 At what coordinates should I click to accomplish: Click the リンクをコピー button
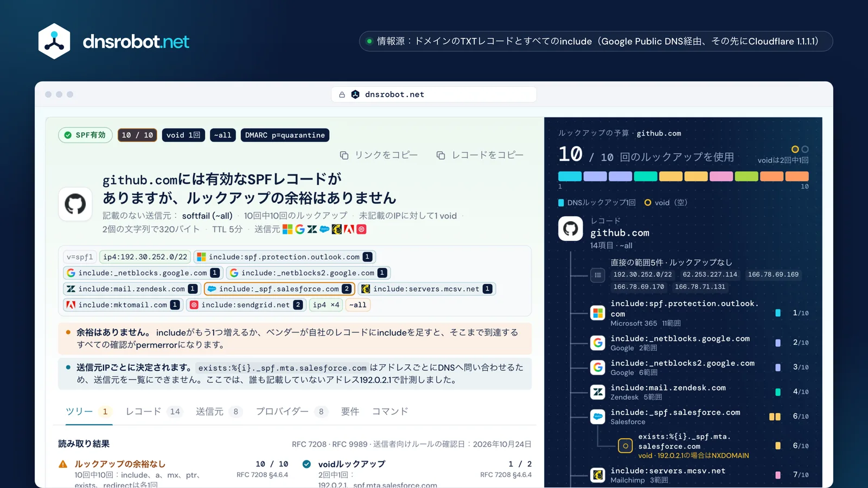[379, 155]
